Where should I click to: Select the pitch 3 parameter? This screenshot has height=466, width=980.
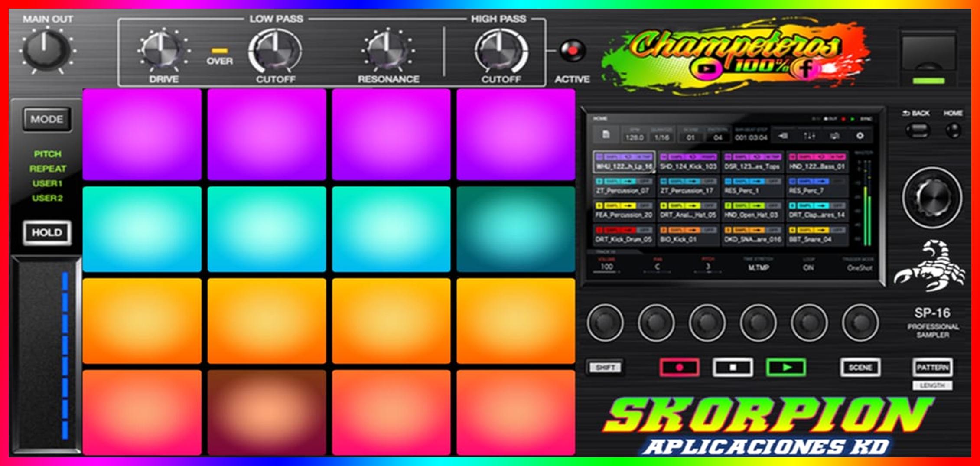[x=708, y=265]
